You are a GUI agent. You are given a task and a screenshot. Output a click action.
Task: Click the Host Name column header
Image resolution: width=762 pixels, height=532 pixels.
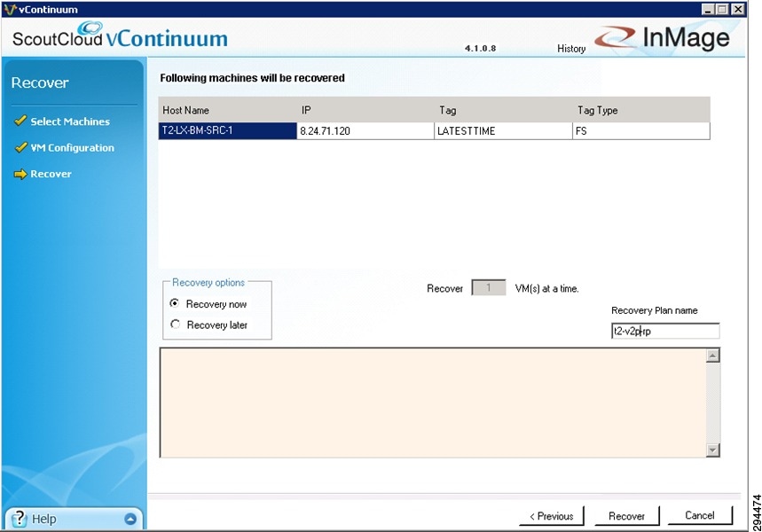[x=227, y=110]
